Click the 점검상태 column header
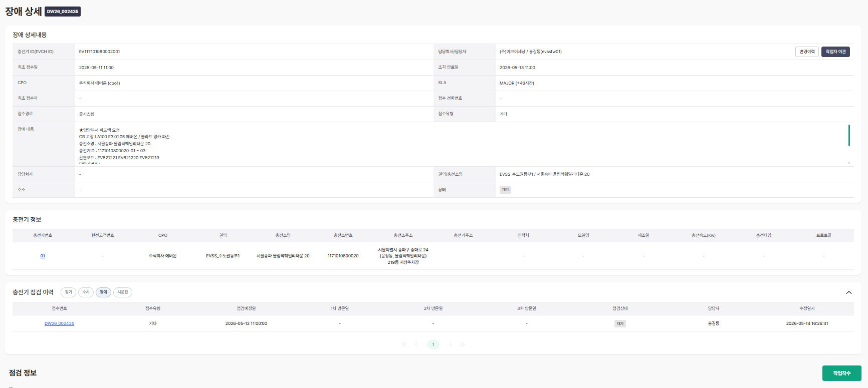This screenshot has width=868, height=388. tap(620, 308)
